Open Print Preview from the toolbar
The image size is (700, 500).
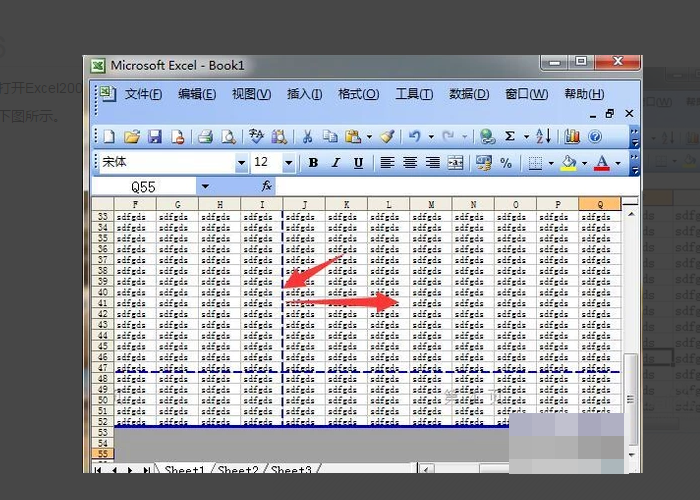[228, 137]
